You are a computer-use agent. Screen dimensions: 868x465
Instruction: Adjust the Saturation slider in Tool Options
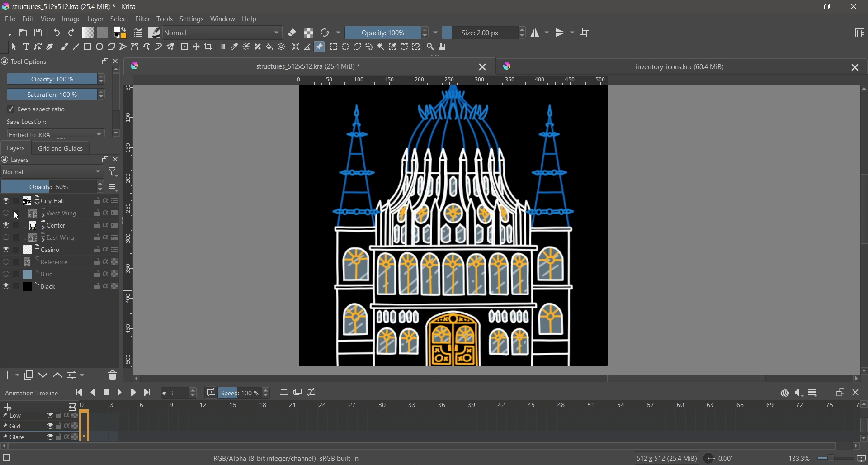[x=52, y=95]
